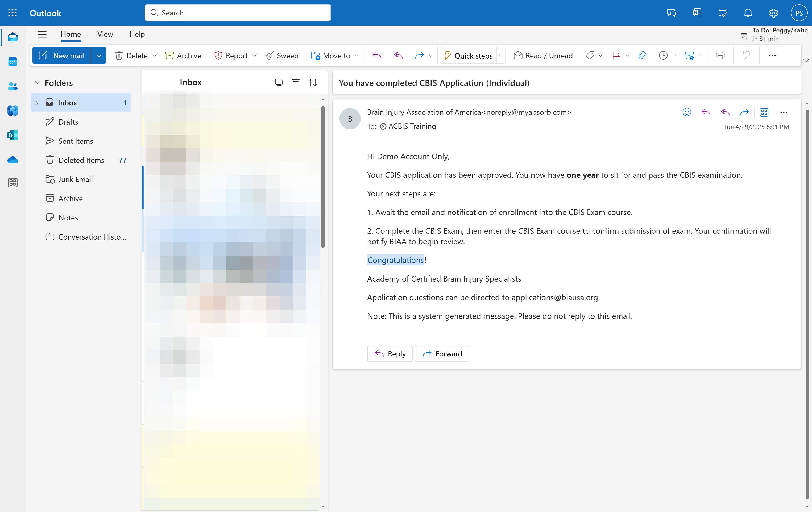Expand Delete options dropdown arrow
Screen dimensions: 812x512
(155, 55)
